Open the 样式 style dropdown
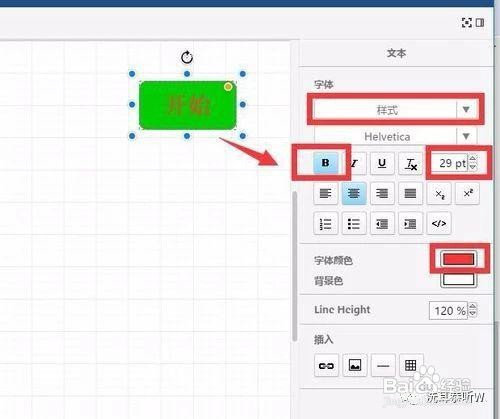Viewport: 500px width, 419px height. [396, 109]
